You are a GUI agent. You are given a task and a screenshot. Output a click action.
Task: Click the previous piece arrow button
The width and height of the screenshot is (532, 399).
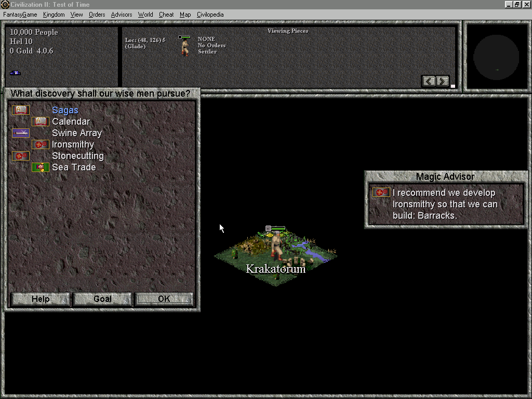[429, 81]
